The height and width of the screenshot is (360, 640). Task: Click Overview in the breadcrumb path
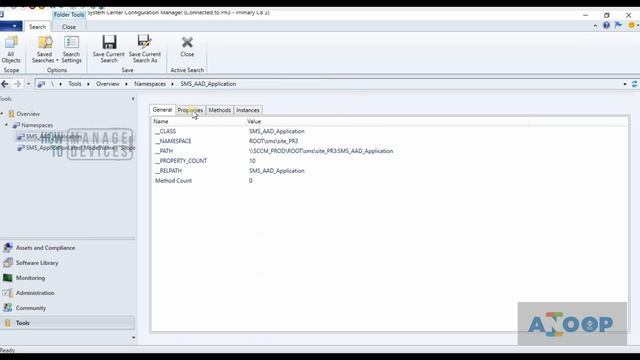tap(108, 84)
